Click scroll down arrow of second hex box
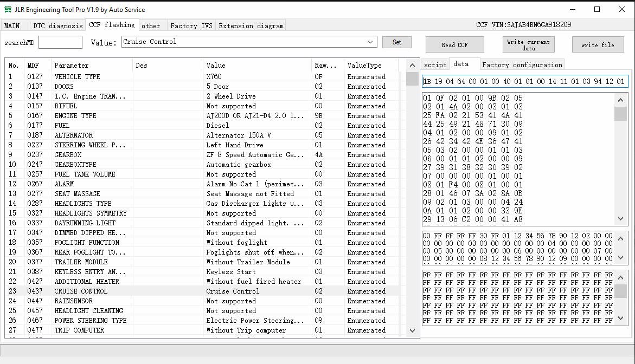The image size is (635, 364). pyautogui.click(x=621, y=258)
